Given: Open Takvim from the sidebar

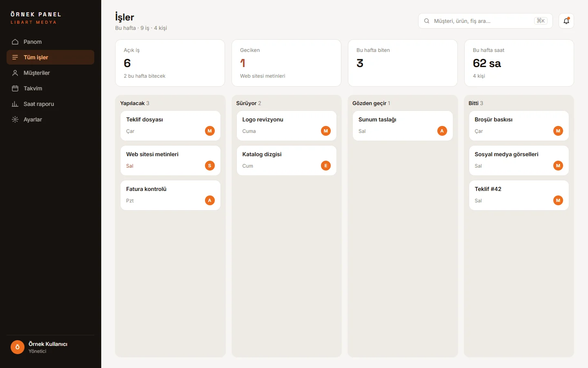Looking at the screenshot, I should point(50,88).
